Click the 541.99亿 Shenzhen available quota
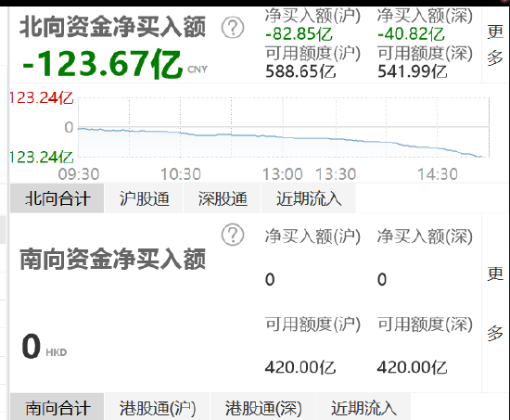The image size is (510, 420). click(412, 71)
